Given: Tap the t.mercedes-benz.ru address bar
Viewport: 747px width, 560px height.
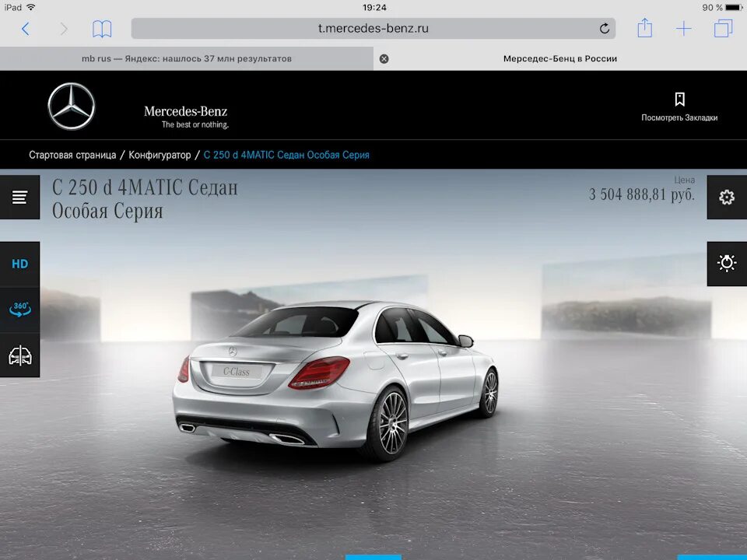Looking at the screenshot, I should (x=373, y=29).
